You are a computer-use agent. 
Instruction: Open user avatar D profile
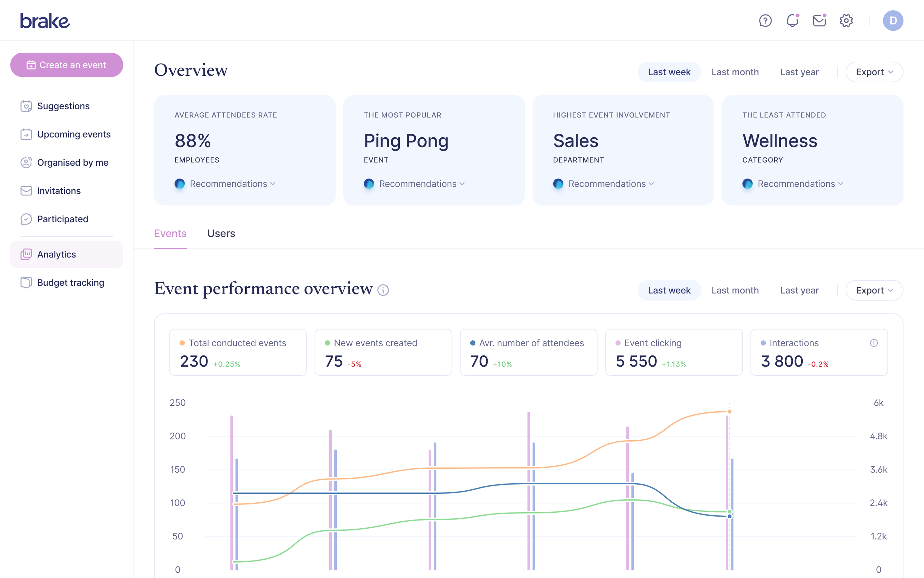tap(893, 21)
